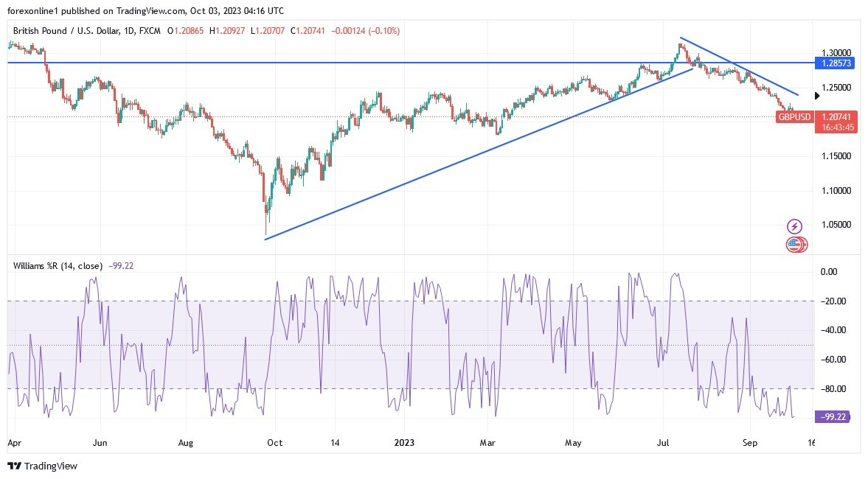Click the purple lightning bolt event icon
This screenshot has height=479, width=868.
pyautogui.click(x=794, y=226)
